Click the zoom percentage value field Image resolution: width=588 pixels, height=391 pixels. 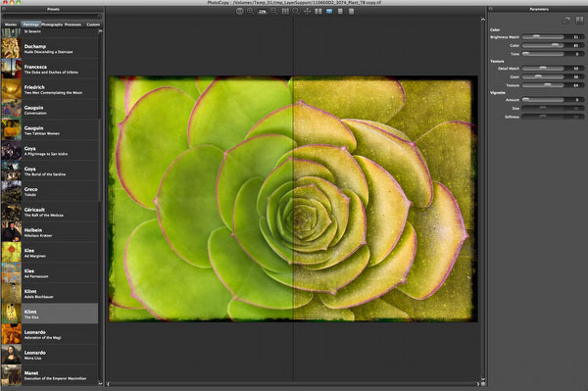(x=262, y=12)
